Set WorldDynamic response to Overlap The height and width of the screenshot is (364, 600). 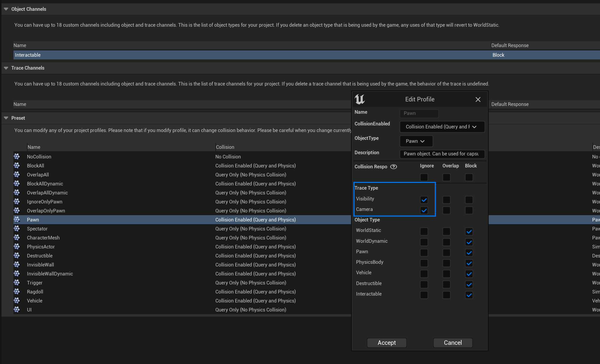[446, 242]
